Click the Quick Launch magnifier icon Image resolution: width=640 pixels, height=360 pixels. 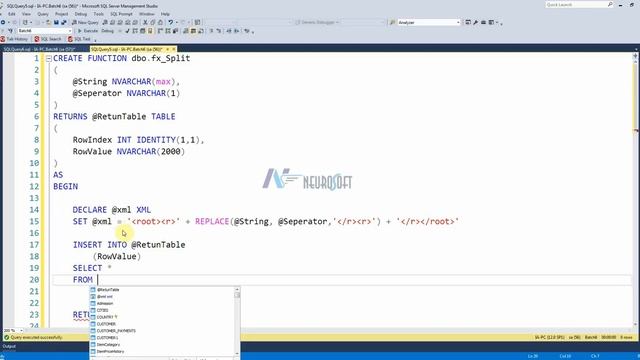pos(610,4)
